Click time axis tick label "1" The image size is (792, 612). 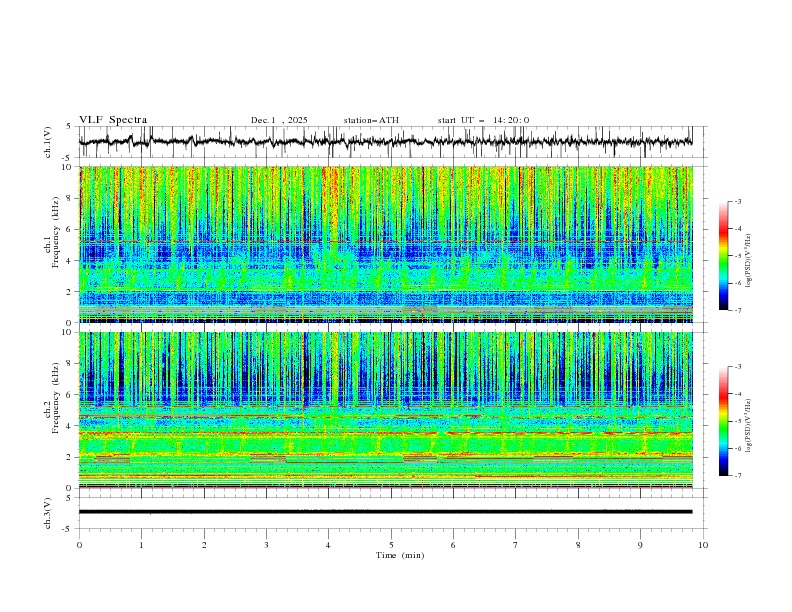pos(142,545)
